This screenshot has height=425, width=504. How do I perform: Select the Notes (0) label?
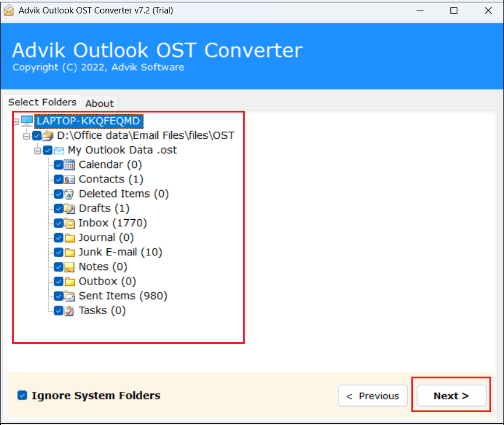[x=103, y=266]
